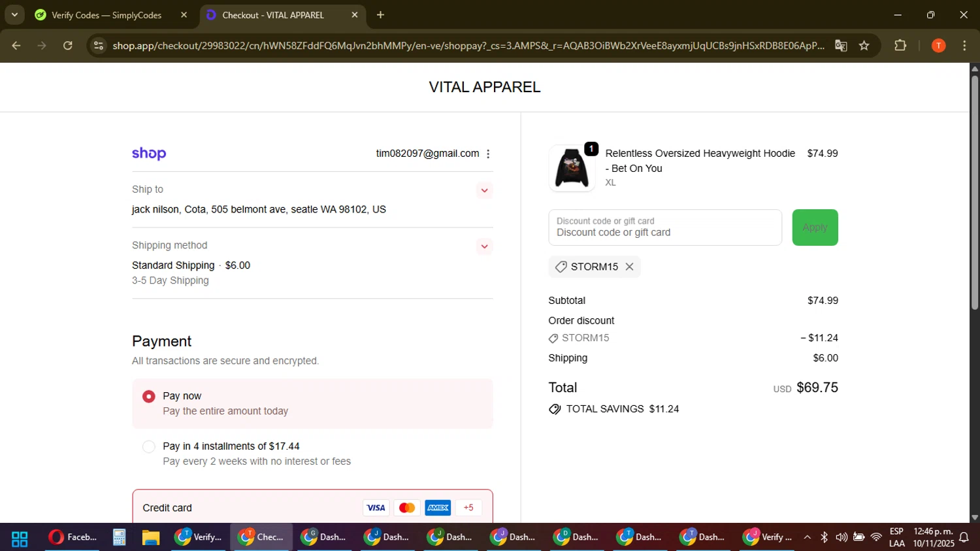Click the Apply discount button
Image resolution: width=980 pixels, height=551 pixels.
(x=815, y=227)
